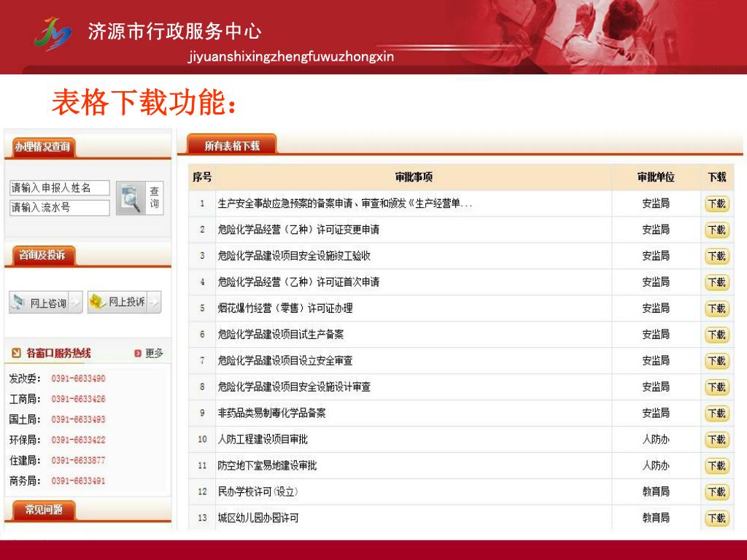Click the JY logo in the header
This screenshot has height=560, width=747.
click(53, 34)
